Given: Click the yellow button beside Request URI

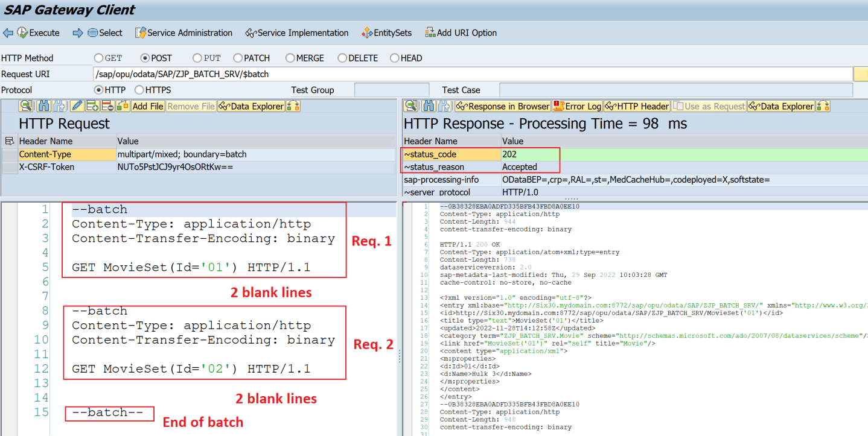Looking at the screenshot, I should (861, 74).
